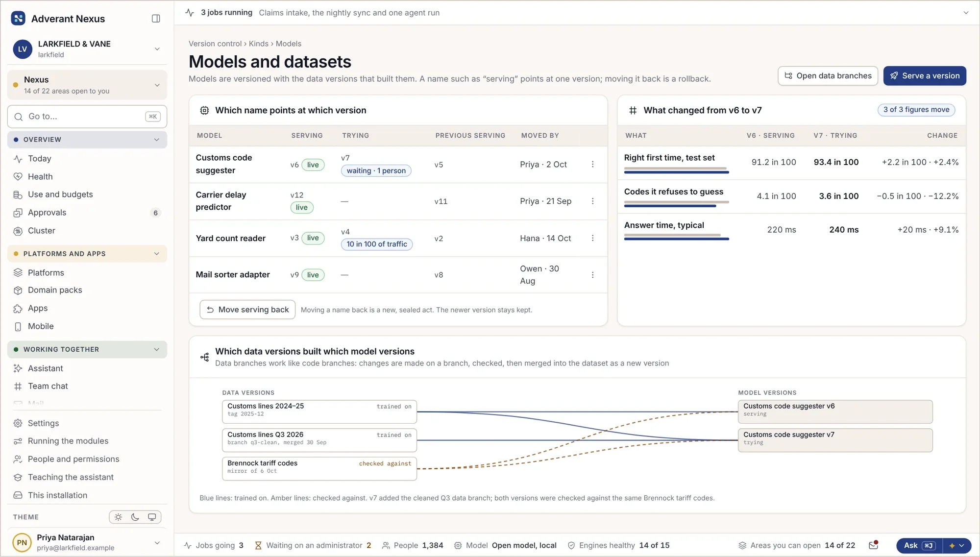Focus the Go to search field

(87, 117)
